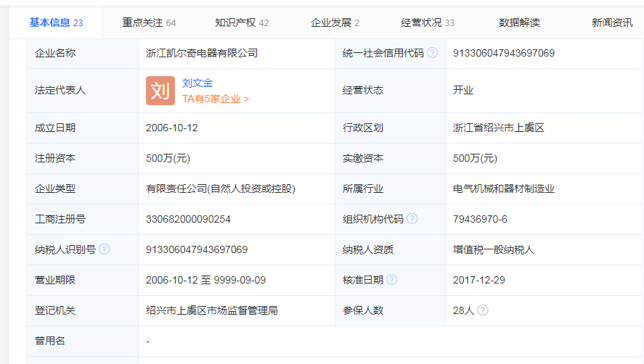Switch to the 重点关注 tab
This screenshot has height=364, width=644.
149,22
